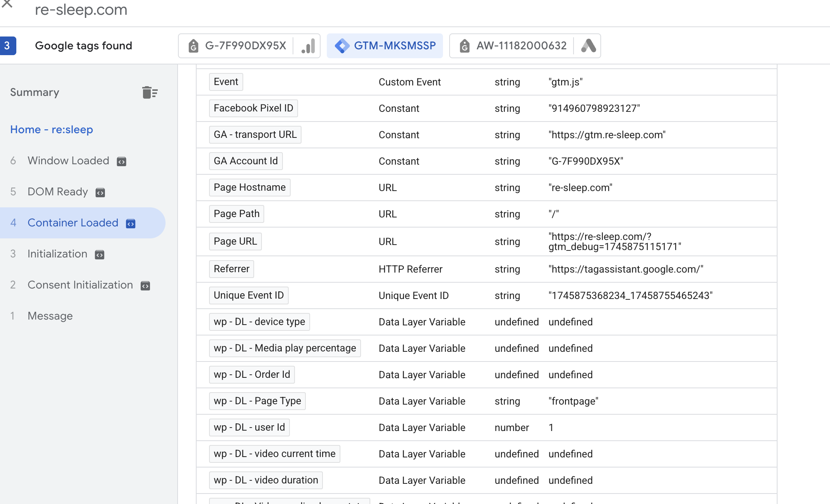830x504 pixels.
Task: Click the GTM diamond icon
Action: 342,46
